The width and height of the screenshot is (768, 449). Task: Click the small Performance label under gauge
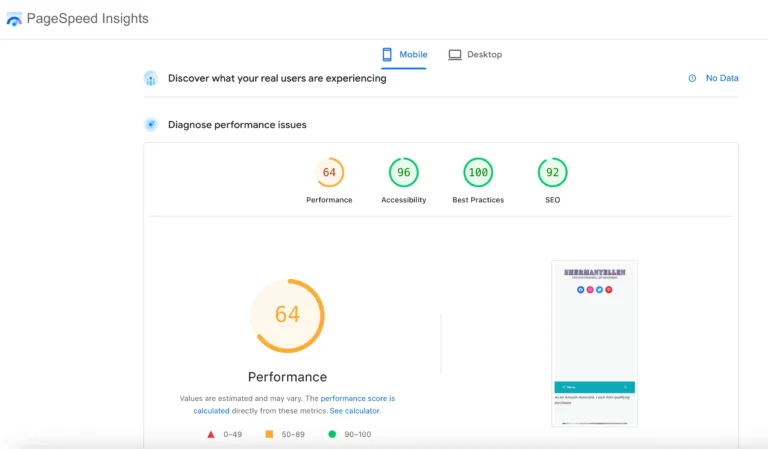point(329,200)
